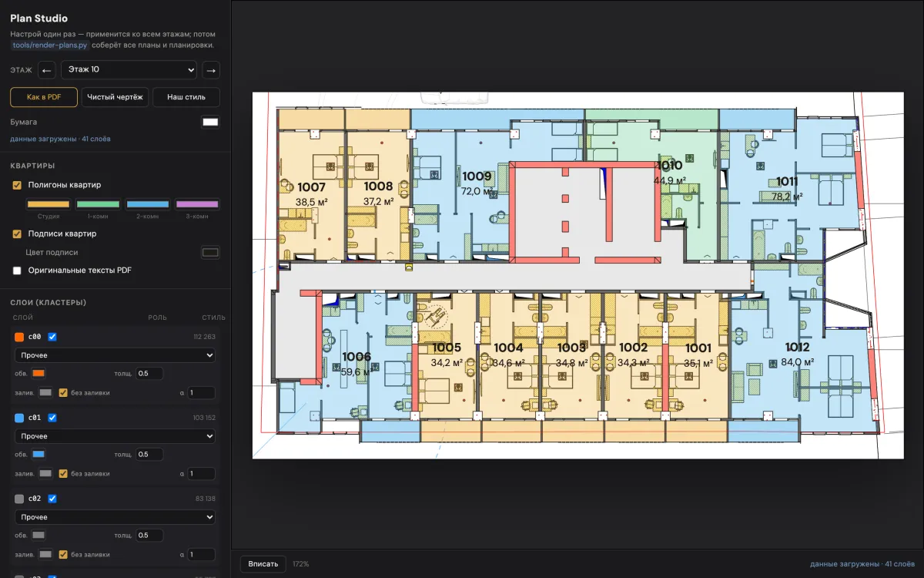Edit the c00 thickness field
924x578 pixels.
click(149, 374)
